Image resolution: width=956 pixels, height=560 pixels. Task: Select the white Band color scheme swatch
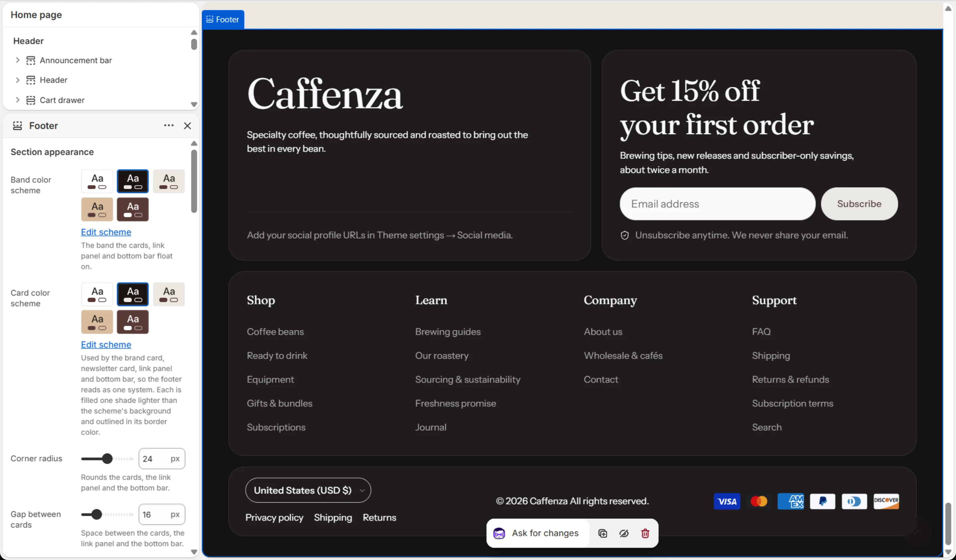coord(97,181)
